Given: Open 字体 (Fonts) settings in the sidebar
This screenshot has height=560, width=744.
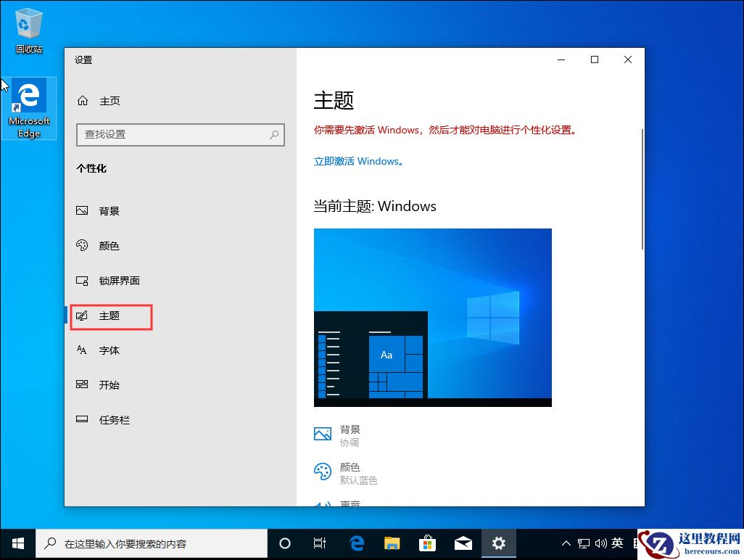Looking at the screenshot, I should (109, 350).
